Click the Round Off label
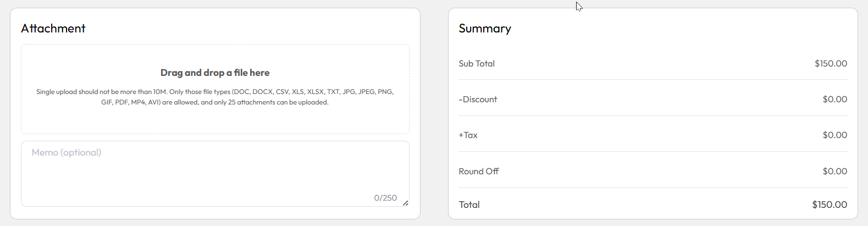Screen dimensions: 868x226 coord(479,172)
